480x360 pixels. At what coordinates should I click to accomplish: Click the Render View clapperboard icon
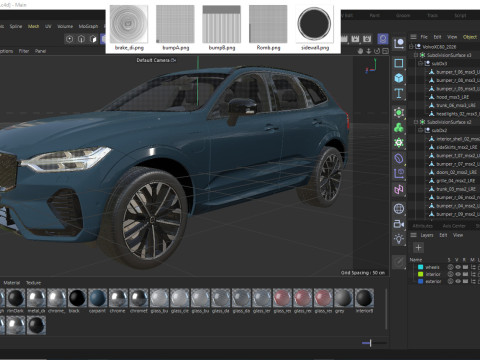344,39
